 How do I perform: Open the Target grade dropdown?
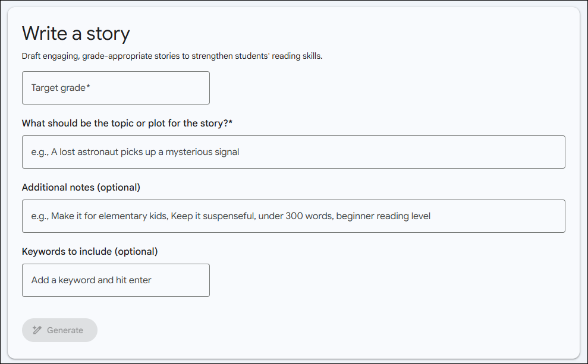pos(116,88)
